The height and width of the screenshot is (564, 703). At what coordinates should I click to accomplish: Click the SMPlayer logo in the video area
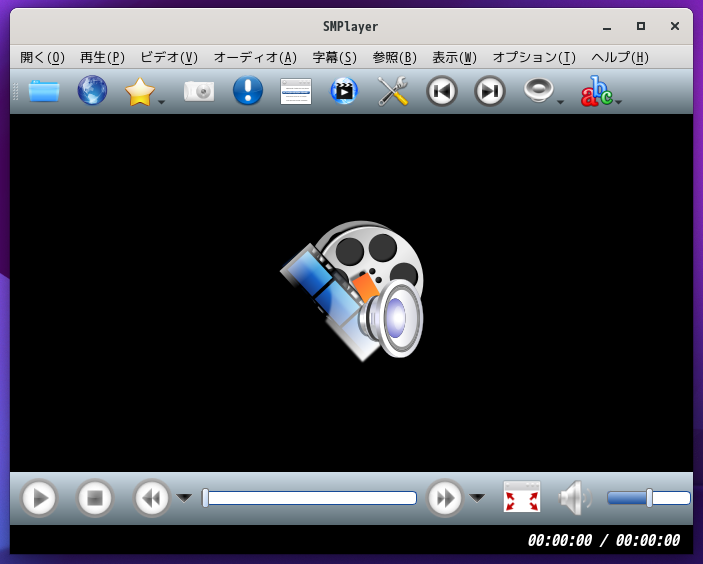point(352,291)
